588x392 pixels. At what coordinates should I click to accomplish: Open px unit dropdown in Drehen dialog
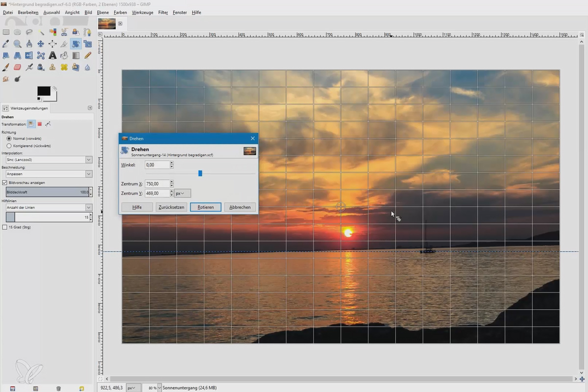pyautogui.click(x=183, y=194)
